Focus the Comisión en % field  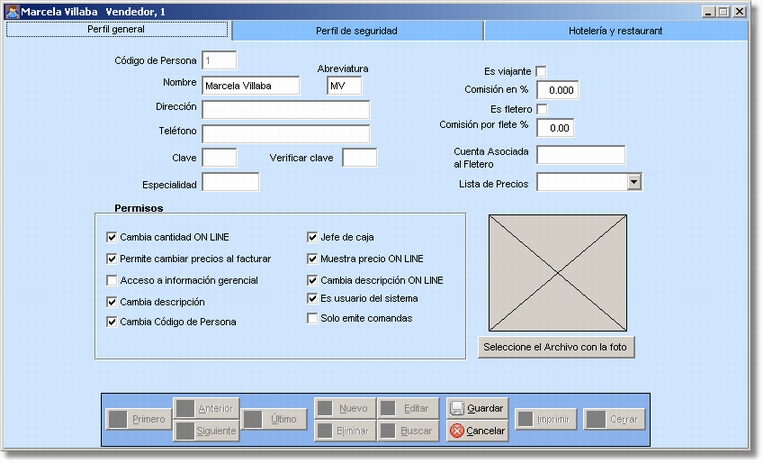558,90
